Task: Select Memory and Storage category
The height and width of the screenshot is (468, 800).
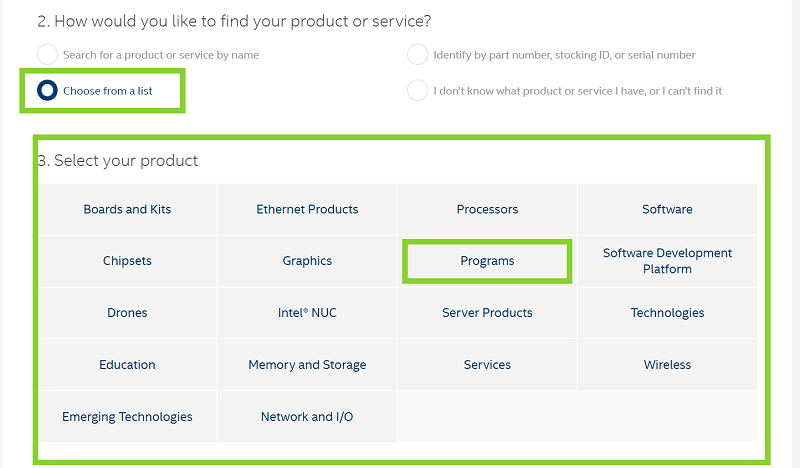Action: (x=307, y=365)
